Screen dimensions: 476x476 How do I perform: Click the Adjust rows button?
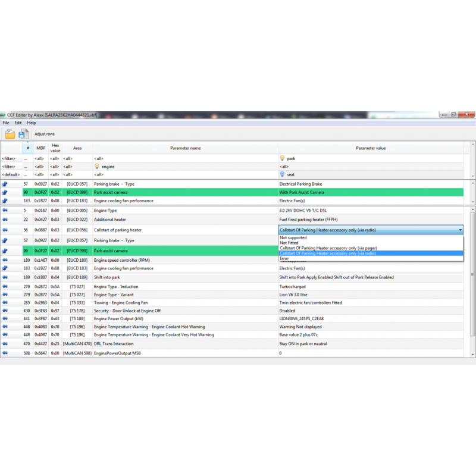point(45,134)
